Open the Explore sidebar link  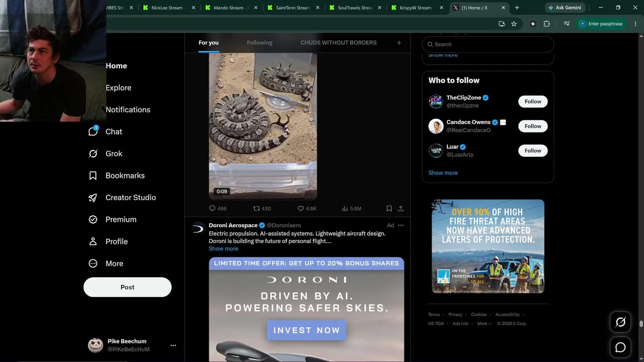tap(118, 87)
